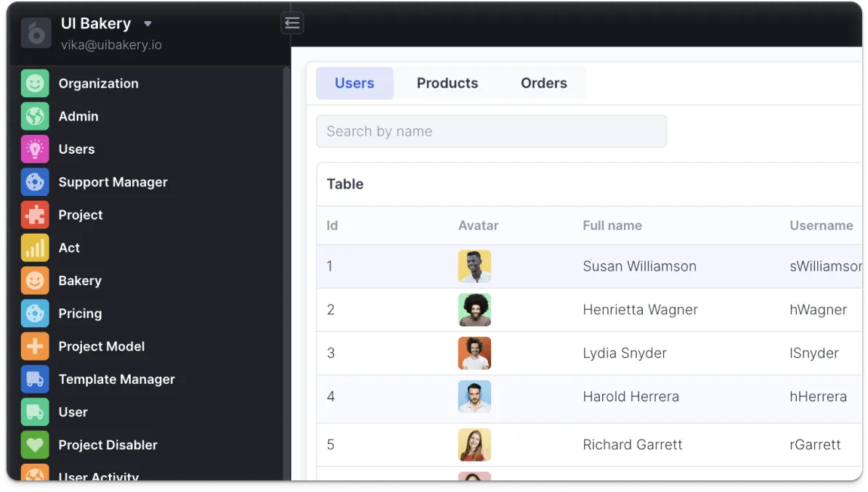Switch to the Products tab
Image resolution: width=868 pixels, height=492 pixels.
[447, 83]
